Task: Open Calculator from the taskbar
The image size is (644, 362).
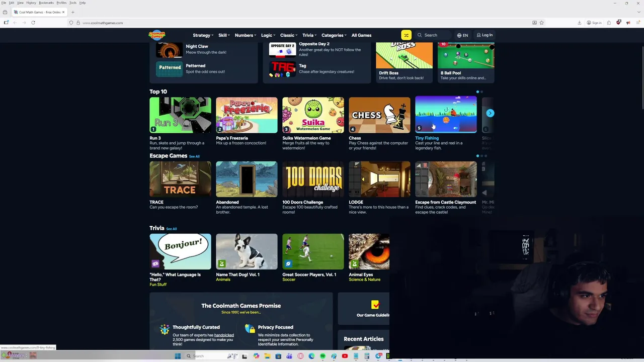Action: (x=367, y=356)
